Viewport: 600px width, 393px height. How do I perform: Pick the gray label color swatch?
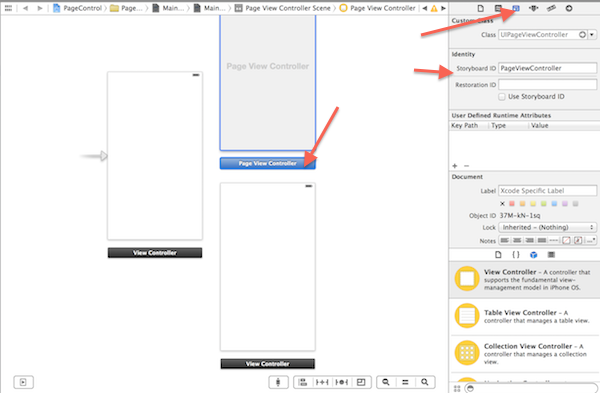click(575, 204)
